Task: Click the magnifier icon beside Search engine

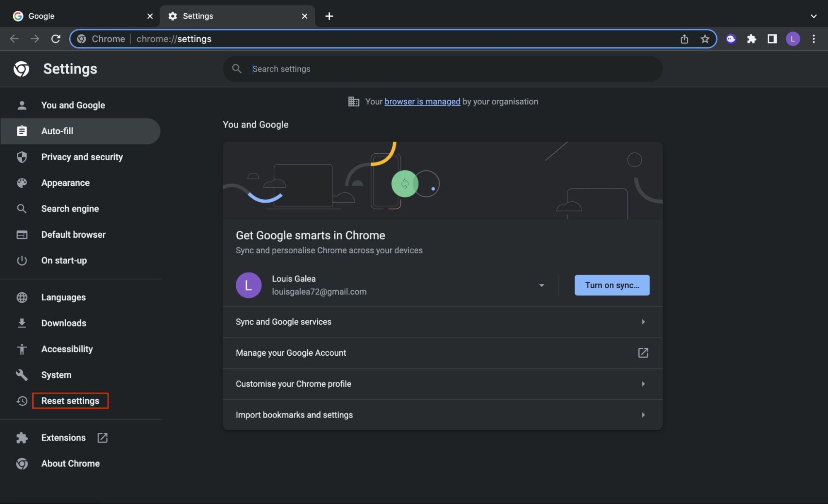Action: tap(22, 209)
